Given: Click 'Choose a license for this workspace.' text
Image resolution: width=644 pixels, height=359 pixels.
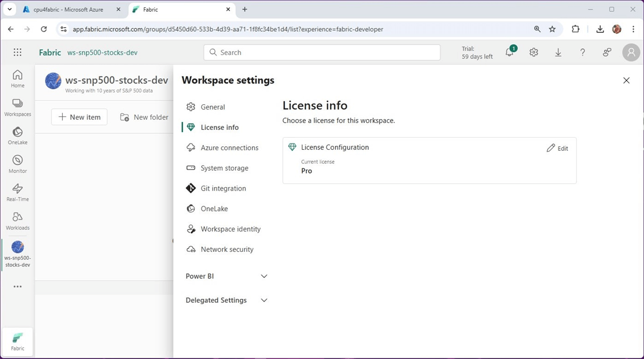Looking at the screenshot, I should (x=339, y=120).
